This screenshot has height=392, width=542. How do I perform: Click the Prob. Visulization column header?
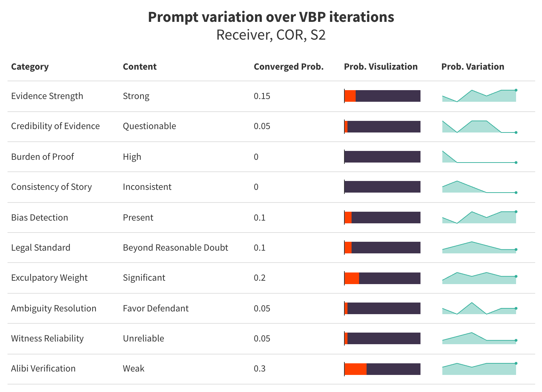coord(381,67)
